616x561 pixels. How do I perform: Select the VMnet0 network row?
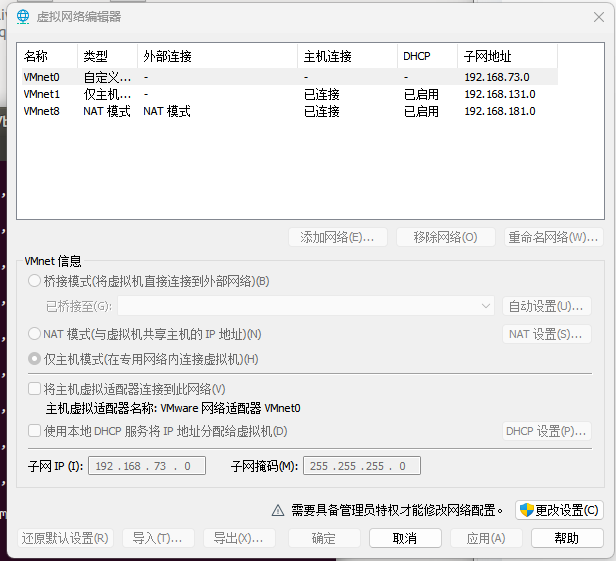(290, 77)
